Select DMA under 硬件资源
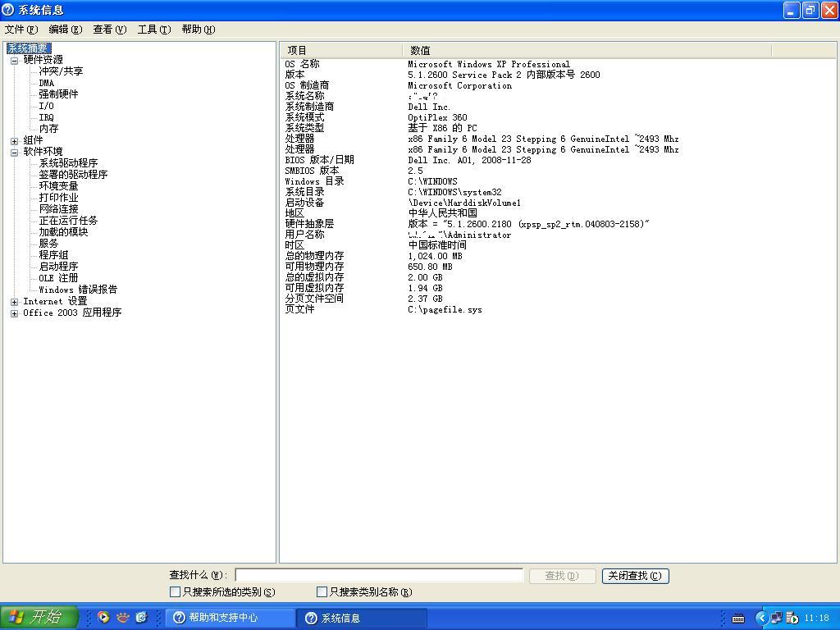The image size is (840, 630). coord(47,83)
